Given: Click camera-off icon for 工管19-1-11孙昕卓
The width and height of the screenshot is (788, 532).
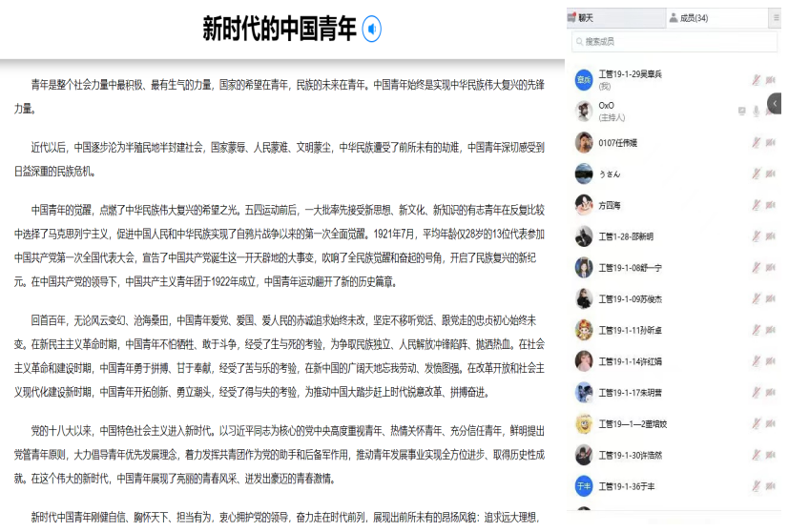Looking at the screenshot, I should [771, 330].
